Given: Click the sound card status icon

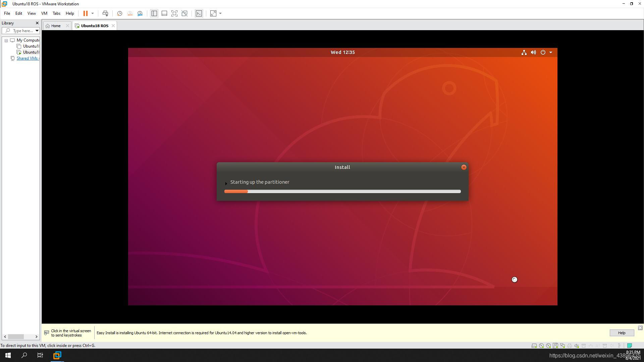Looking at the screenshot, I should 577,346.
